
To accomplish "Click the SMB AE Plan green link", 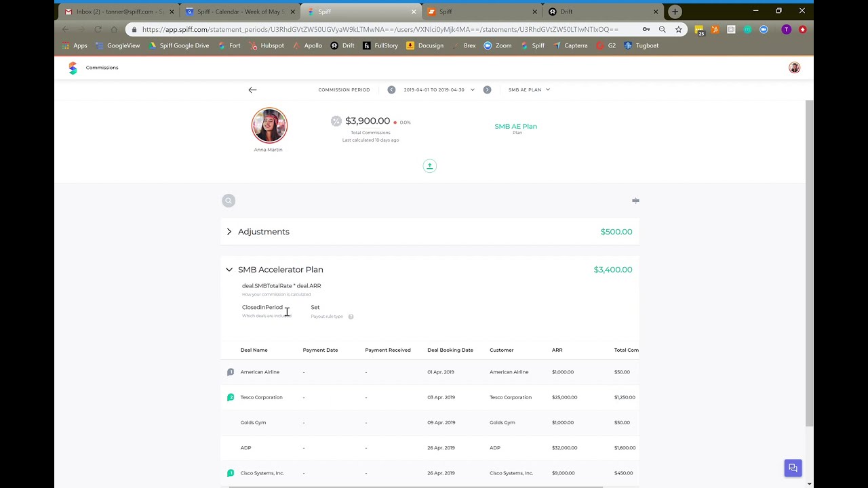I will [x=515, y=126].
